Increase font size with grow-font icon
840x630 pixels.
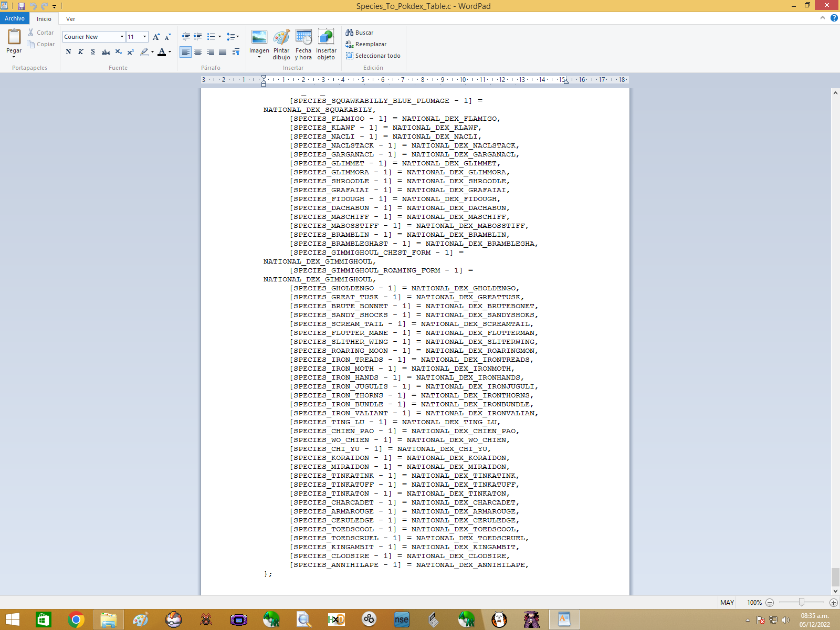[156, 37]
